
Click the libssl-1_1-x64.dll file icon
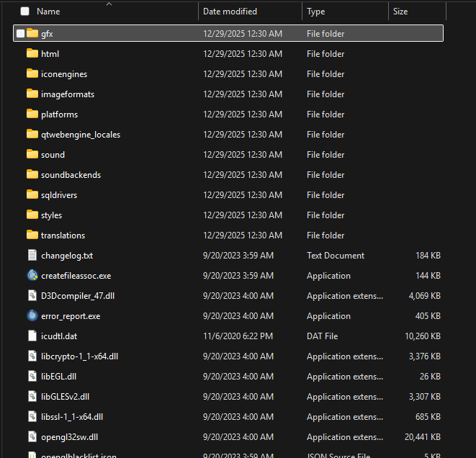pyautogui.click(x=32, y=417)
